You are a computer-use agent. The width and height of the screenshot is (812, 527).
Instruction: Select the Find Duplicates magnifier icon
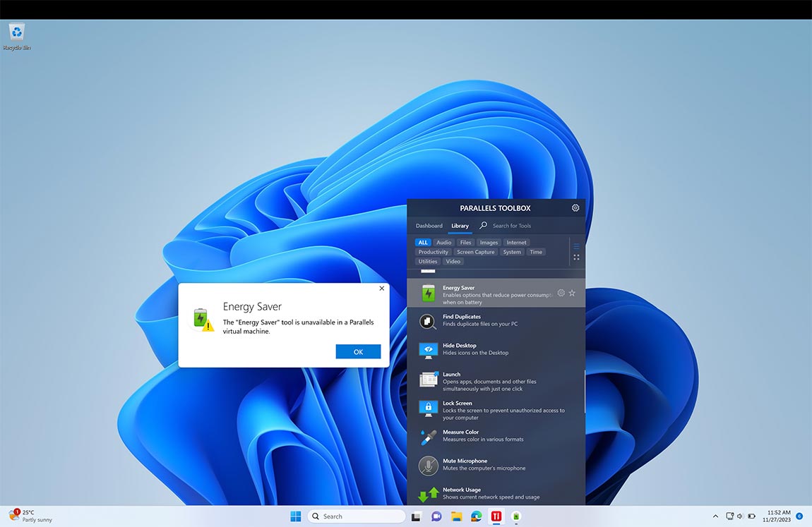coord(428,321)
